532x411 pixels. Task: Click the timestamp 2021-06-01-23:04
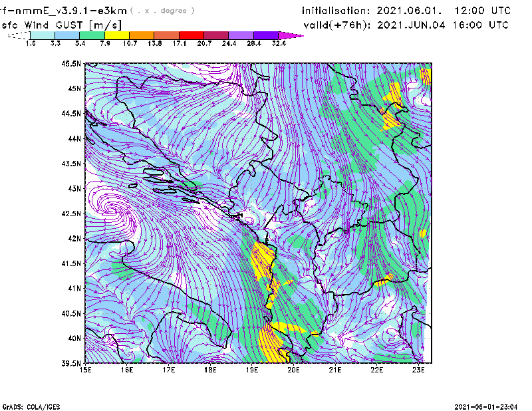486,407
